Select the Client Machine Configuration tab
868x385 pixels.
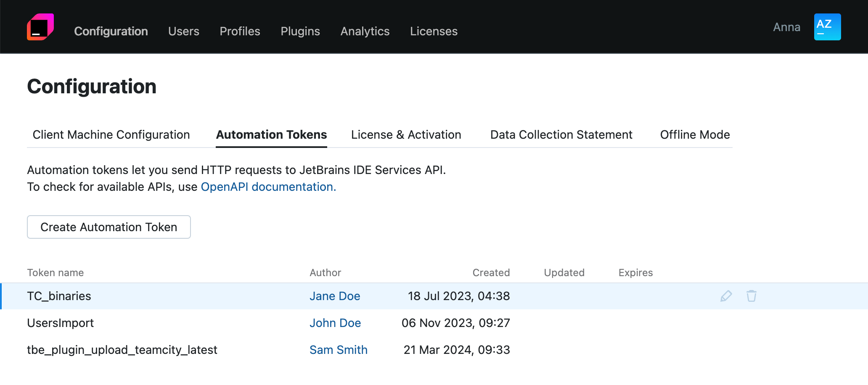coord(111,134)
